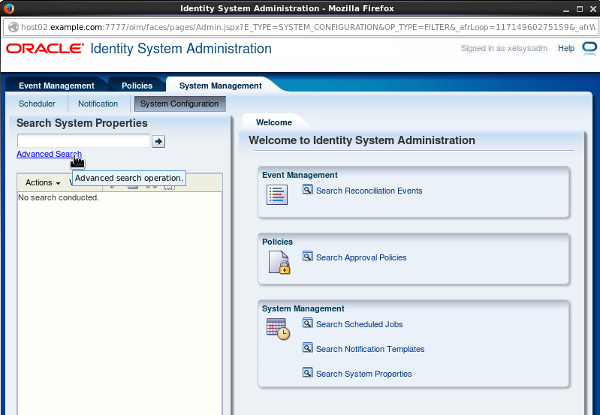Select the System Configuration sub-tab
The height and width of the screenshot is (415, 600).
point(179,104)
